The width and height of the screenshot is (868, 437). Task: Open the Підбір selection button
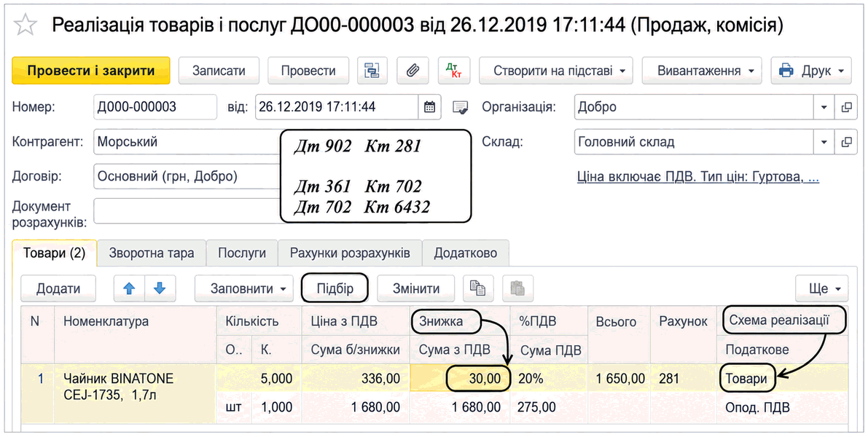[335, 288]
